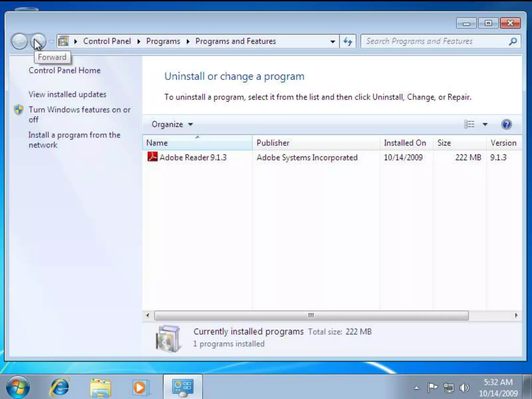
Task: Click Adobe Systems Incorporated publisher cell
Action: (x=307, y=157)
